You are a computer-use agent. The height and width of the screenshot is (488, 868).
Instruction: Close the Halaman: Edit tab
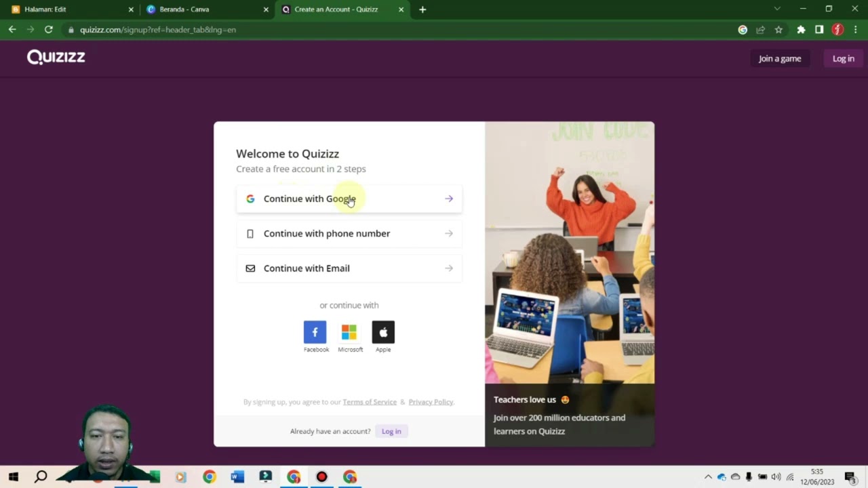click(131, 9)
